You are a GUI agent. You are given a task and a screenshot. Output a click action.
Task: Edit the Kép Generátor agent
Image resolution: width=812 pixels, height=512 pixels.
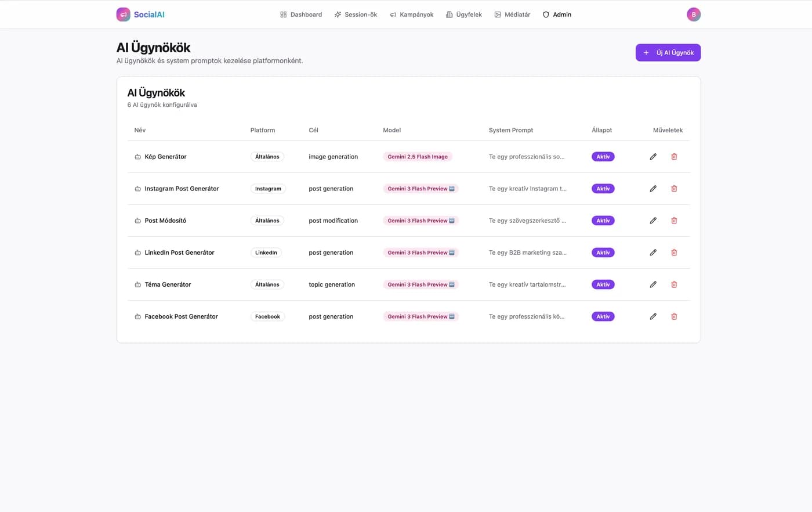pos(653,157)
